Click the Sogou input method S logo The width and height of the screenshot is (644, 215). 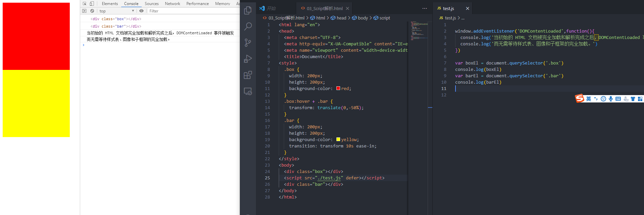[x=580, y=98]
